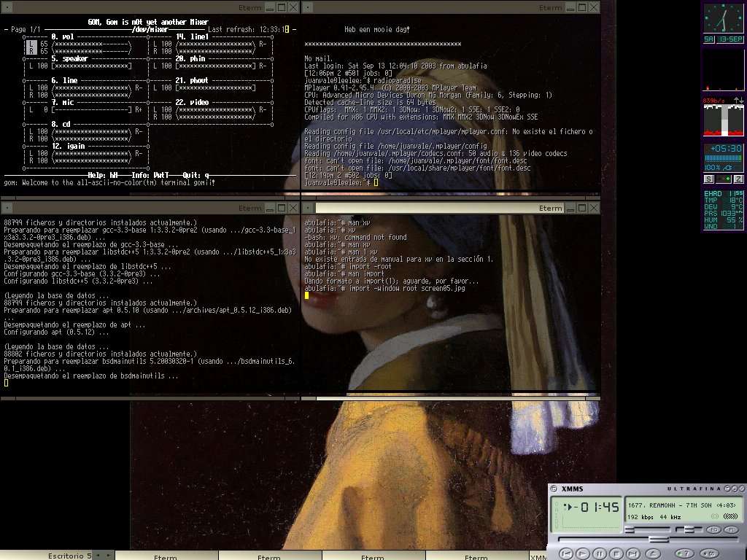Click the power plug icon in battery applet
The image size is (747, 560).
click(x=727, y=168)
